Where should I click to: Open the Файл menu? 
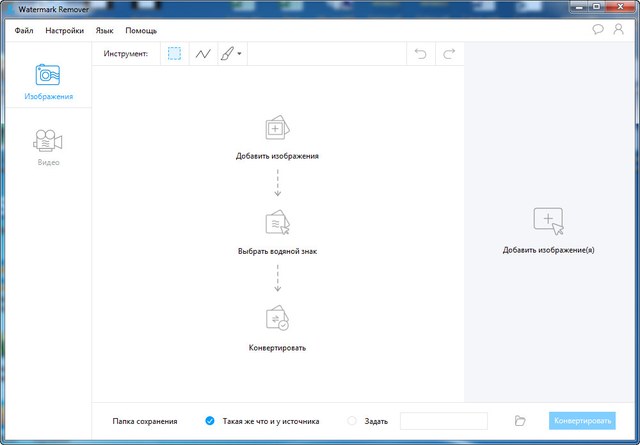24,31
